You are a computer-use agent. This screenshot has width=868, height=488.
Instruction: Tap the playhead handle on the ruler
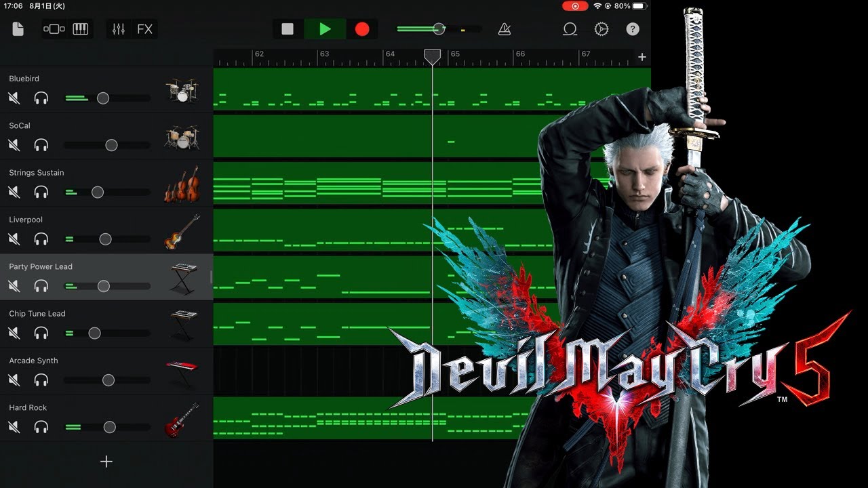(x=432, y=56)
